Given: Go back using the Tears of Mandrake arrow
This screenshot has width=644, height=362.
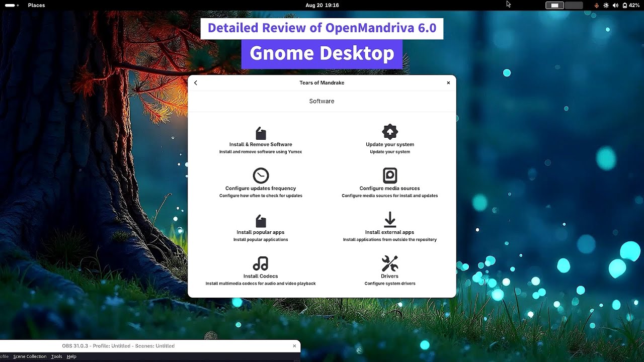Looking at the screenshot, I should (x=196, y=83).
